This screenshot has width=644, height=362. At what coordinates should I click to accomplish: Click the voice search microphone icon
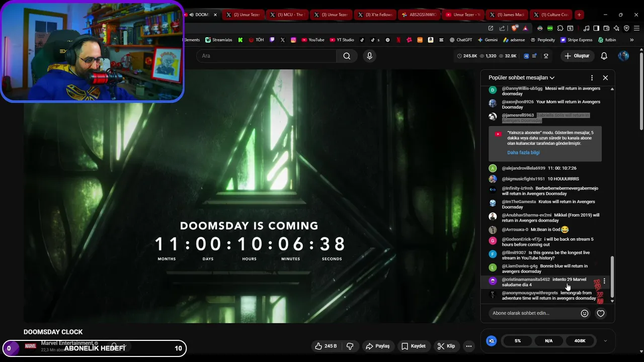[x=369, y=56]
